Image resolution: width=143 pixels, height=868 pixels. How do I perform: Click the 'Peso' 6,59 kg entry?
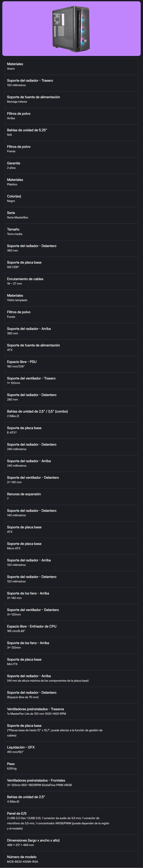(71, 766)
